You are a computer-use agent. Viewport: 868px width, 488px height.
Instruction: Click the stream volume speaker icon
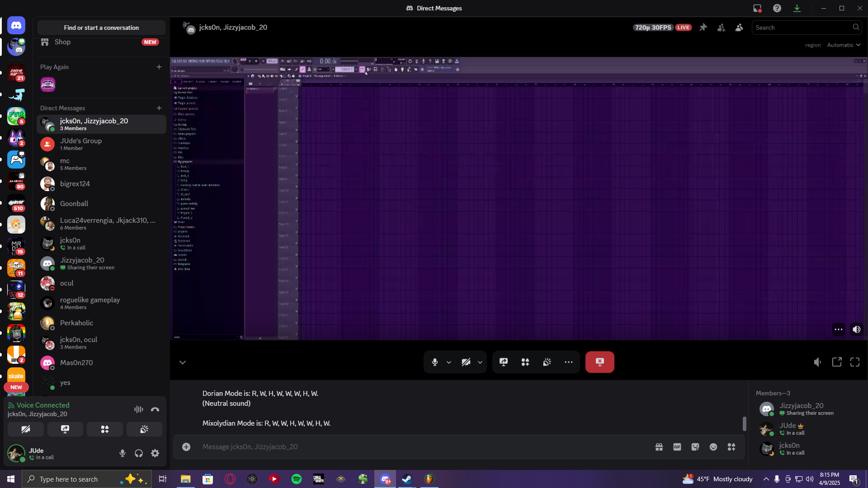coord(857,329)
